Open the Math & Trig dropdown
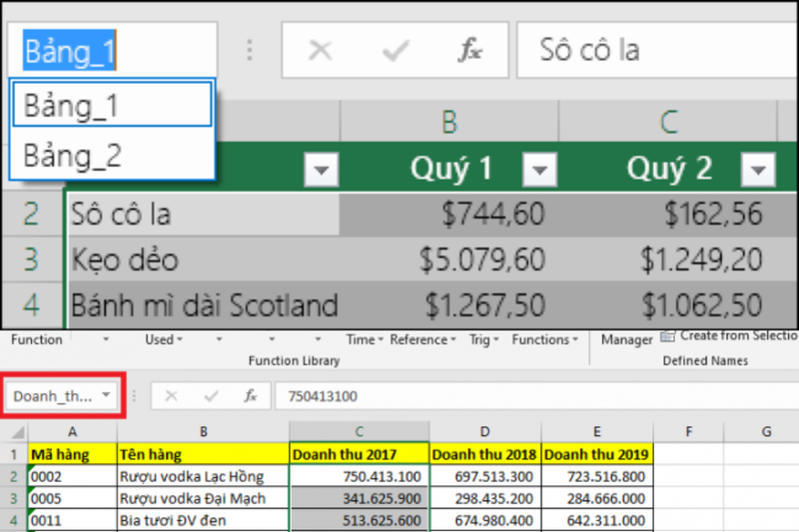This screenshot has width=799, height=532. 484,339
